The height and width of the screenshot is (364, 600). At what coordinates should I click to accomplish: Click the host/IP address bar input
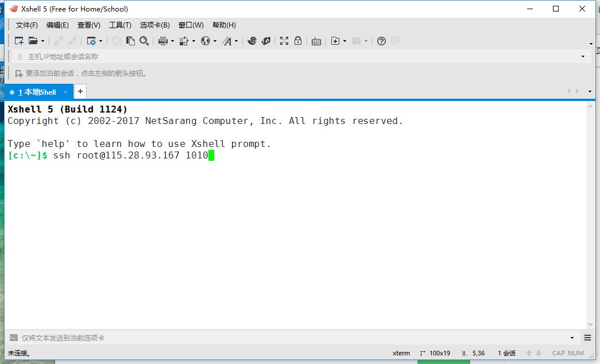point(300,57)
